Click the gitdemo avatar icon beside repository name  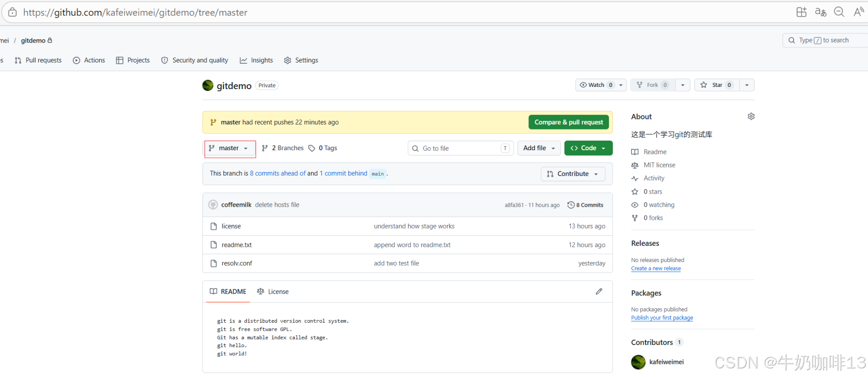pyautogui.click(x=208, y=86)
